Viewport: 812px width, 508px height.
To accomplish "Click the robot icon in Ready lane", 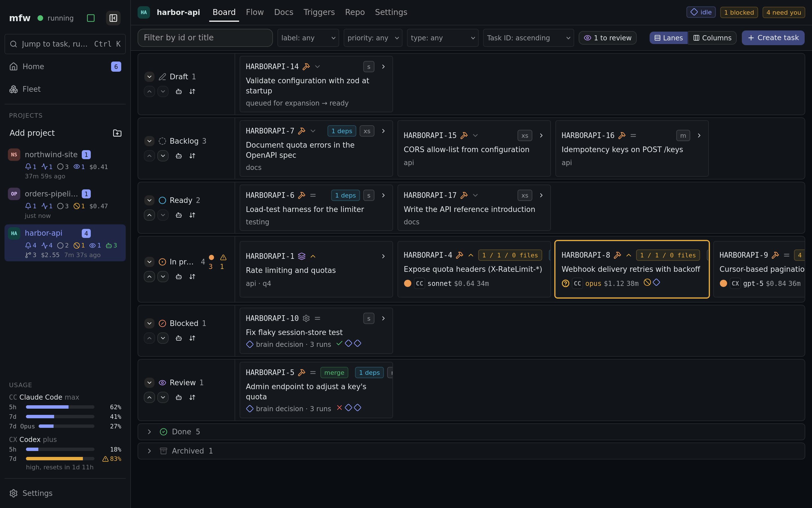I will [x=179, y=215].
